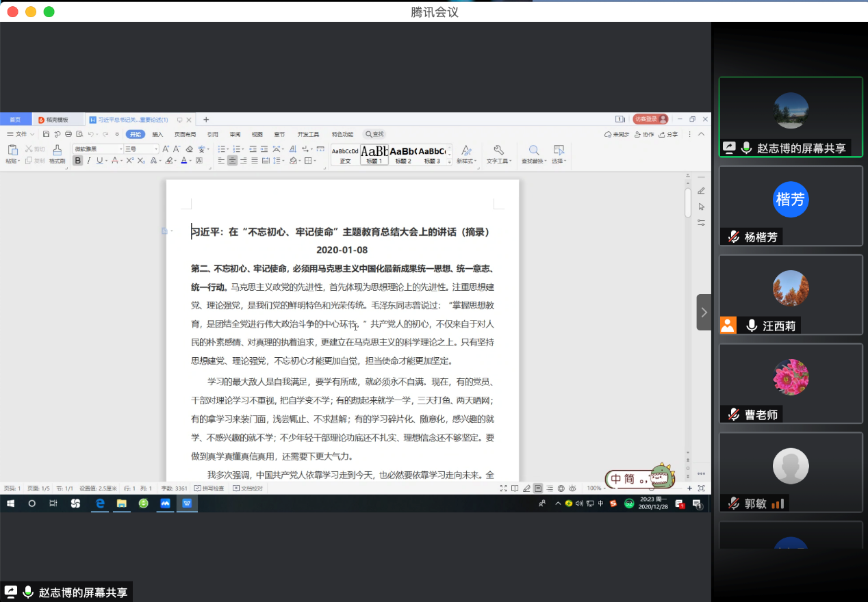
Task: Click the clear formatting eraser icon
Action: (x=189, y=148)
